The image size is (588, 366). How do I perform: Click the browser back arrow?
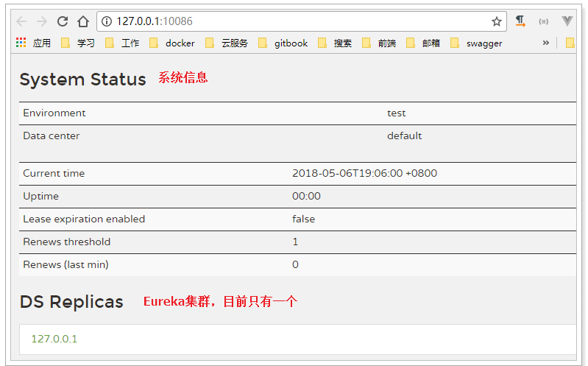[x=22, y=21]
